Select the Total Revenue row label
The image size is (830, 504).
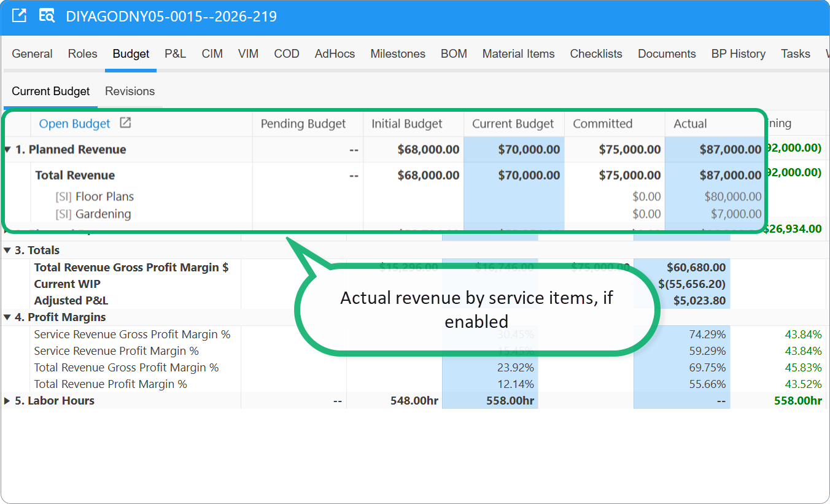(75, 175)
